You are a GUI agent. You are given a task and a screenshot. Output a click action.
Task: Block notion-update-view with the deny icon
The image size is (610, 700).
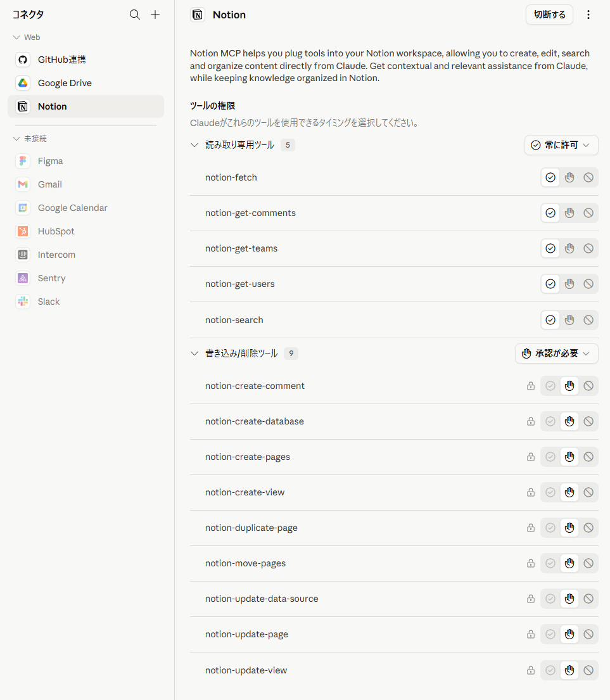588,670
